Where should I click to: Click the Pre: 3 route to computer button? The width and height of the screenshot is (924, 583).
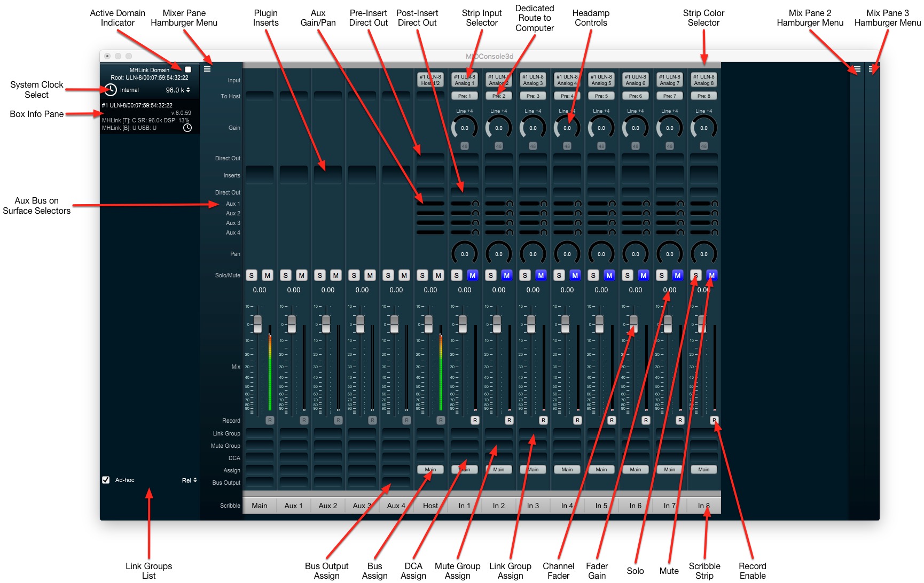pyautogui.click(x=533, y=96)
